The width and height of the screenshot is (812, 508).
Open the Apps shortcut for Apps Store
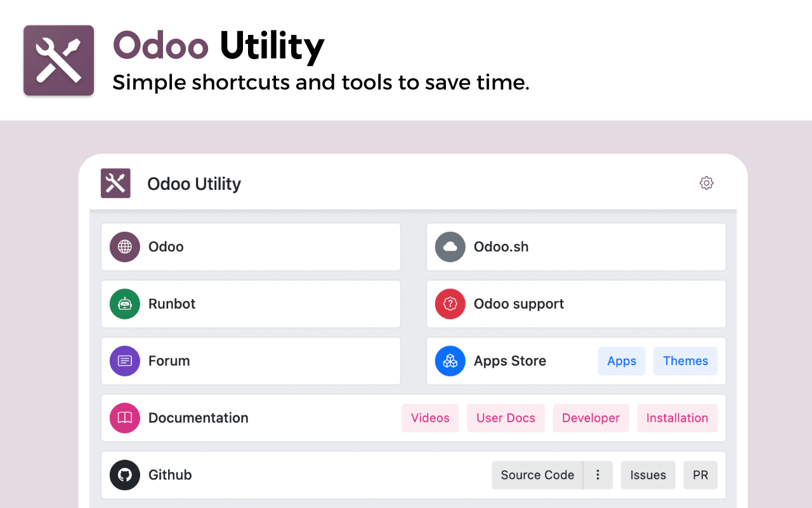[x=622, y=361]
